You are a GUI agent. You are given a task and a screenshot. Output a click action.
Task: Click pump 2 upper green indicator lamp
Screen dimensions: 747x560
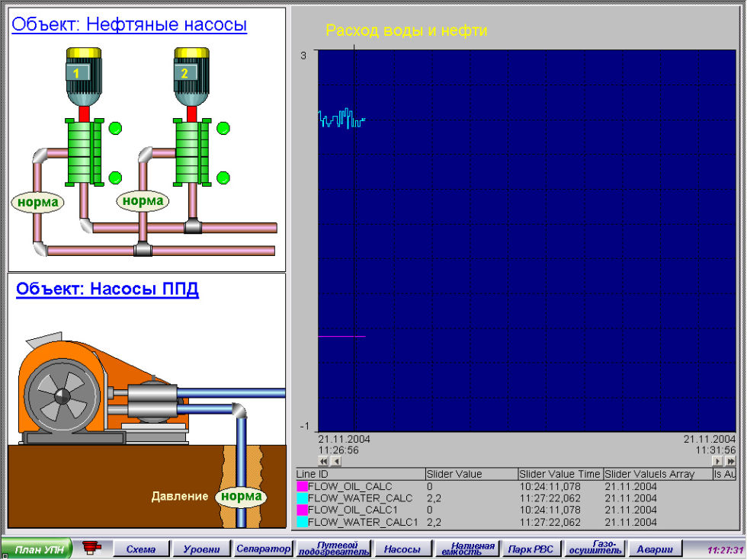pyautogui.click(x=223, y=128)
